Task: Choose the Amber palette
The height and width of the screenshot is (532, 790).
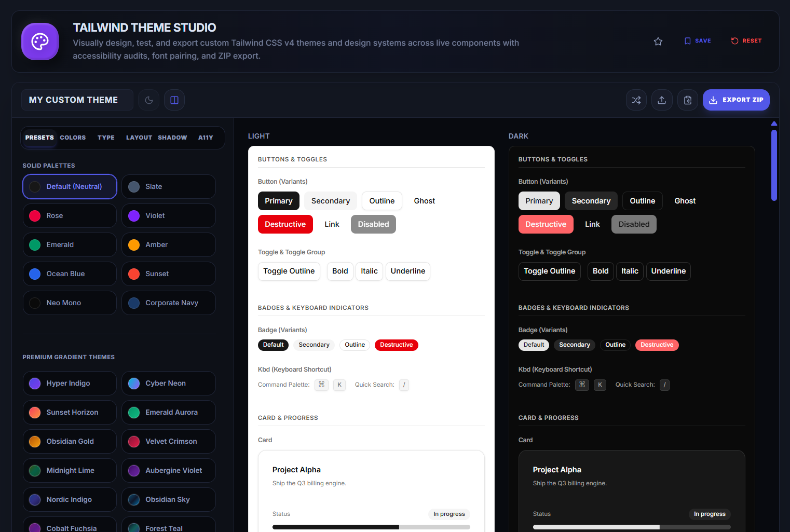Action: click(169, 245)
